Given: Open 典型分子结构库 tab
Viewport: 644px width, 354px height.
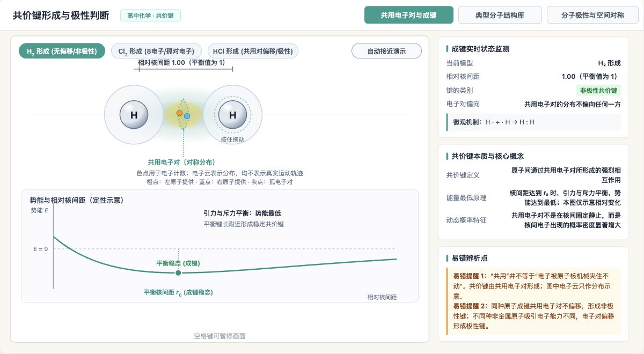Looking at the screenshot, I should [500, 15].
